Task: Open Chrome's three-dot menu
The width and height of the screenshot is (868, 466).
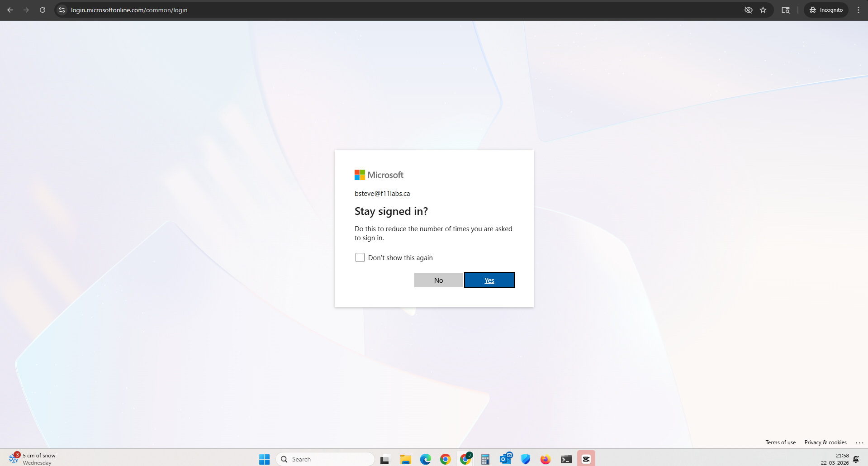Action: click(858, 10)
